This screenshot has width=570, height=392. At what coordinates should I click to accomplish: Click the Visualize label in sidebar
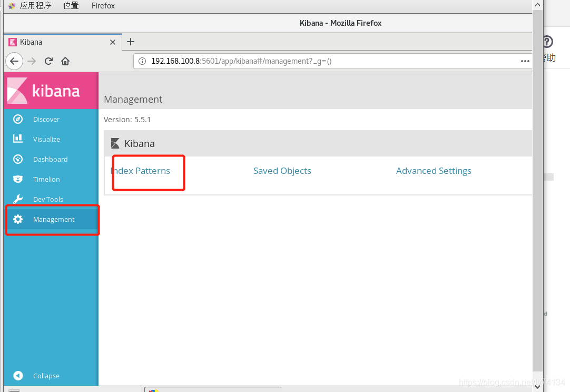(46, 139)
